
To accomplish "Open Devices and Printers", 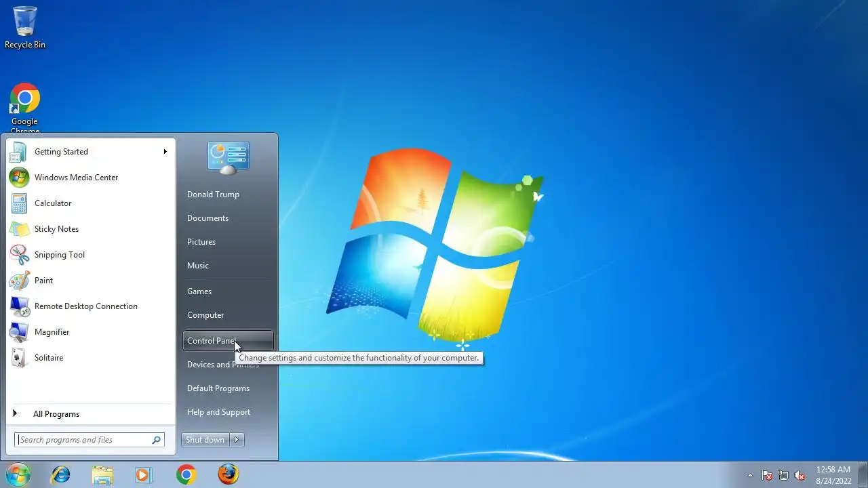I will pyautogui.click(x=223, y=365).
